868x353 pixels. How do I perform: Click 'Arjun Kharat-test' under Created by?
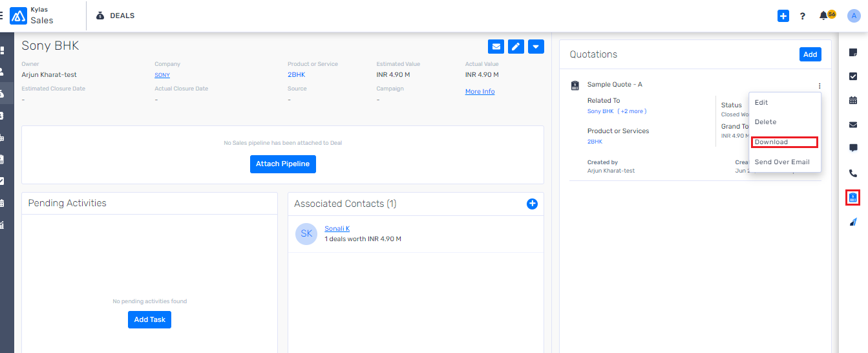(x=611, y=171)
